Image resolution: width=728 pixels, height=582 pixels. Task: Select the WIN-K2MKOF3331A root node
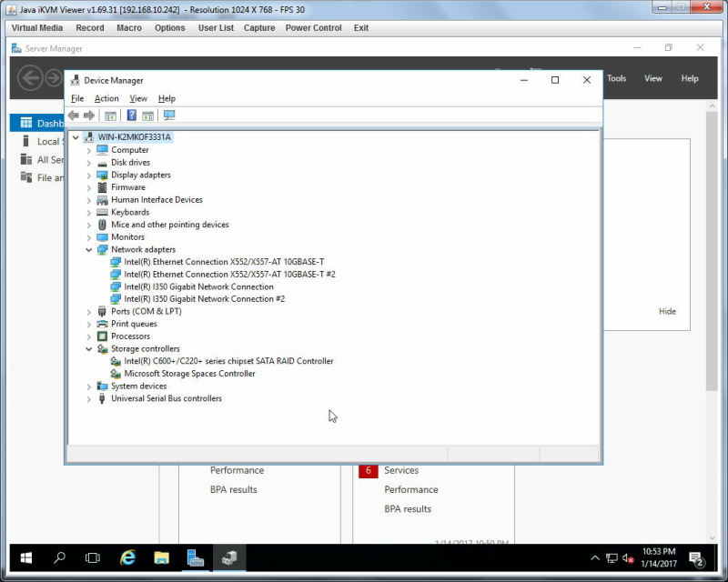click(134, 137)
